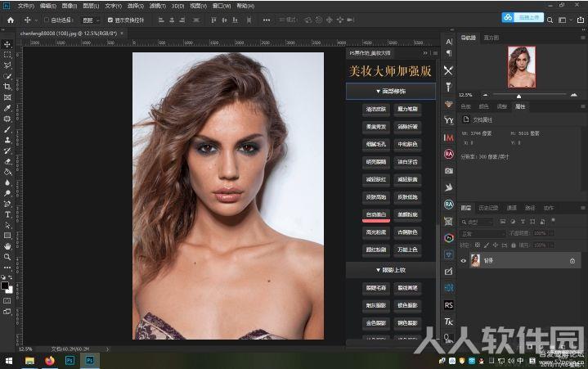Viewport: 588px width, 369px height.
Task: Collapse the 眼影上妆 section
Action: 390,270
